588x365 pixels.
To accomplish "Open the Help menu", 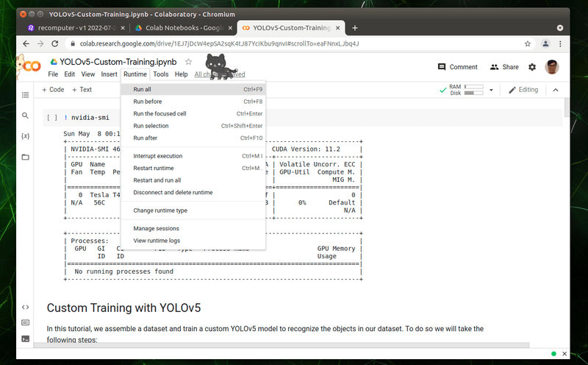I will [181, 74].
